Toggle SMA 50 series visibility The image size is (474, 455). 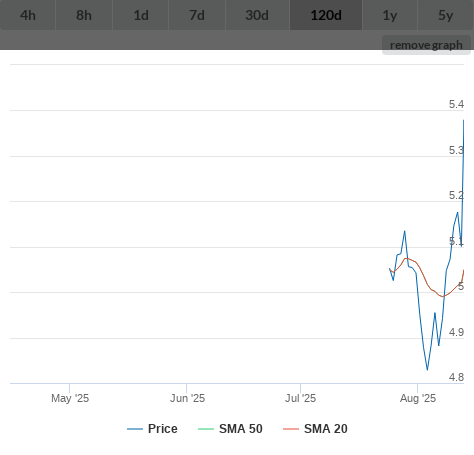pos(230,429)
